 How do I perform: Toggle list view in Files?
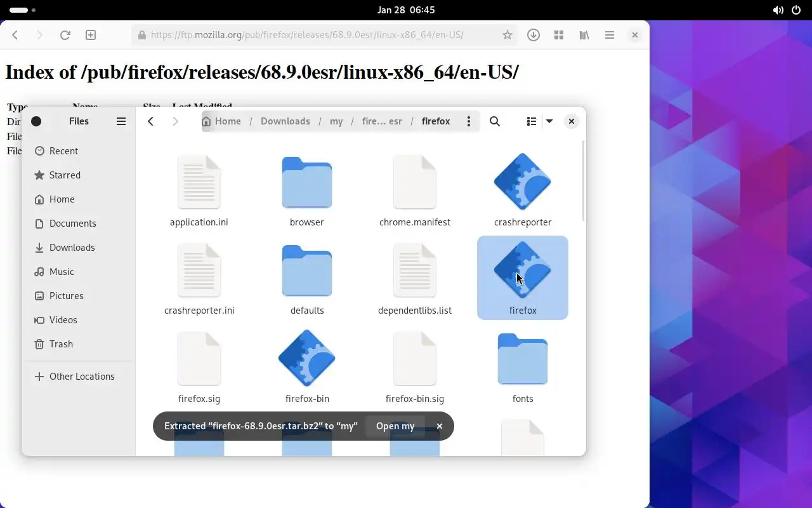click(532, 121)
